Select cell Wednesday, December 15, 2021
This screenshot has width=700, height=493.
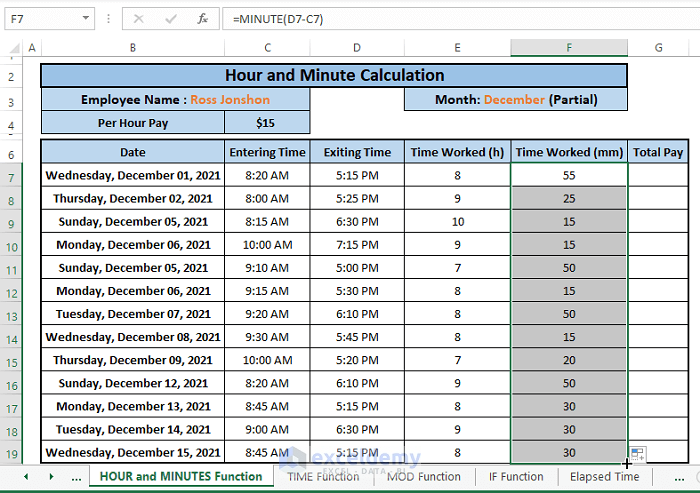pos(133,452)
